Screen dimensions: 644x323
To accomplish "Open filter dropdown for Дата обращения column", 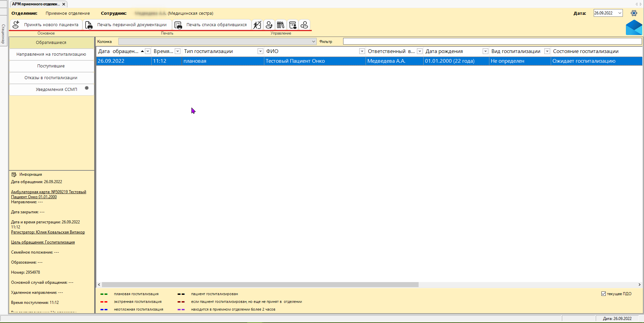I will [x=148, y=51].
